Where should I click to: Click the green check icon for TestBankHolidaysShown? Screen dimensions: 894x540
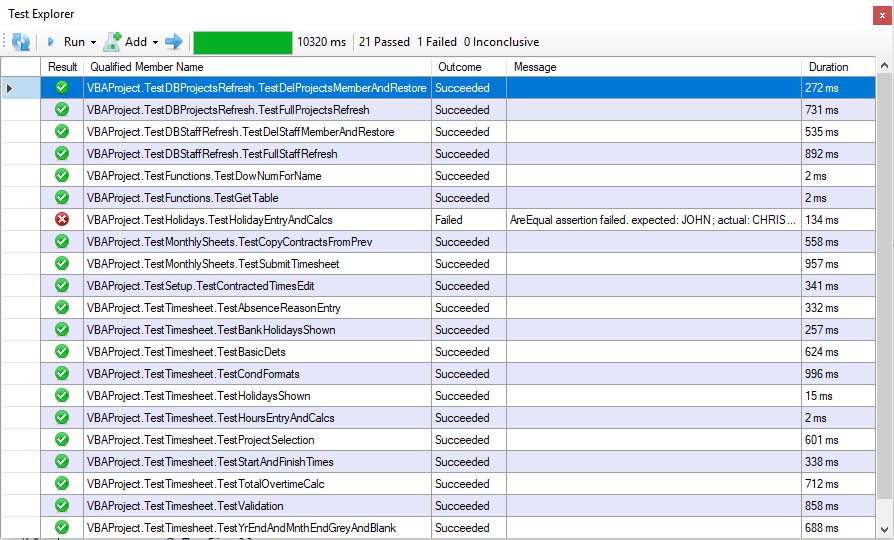point(62,330)
